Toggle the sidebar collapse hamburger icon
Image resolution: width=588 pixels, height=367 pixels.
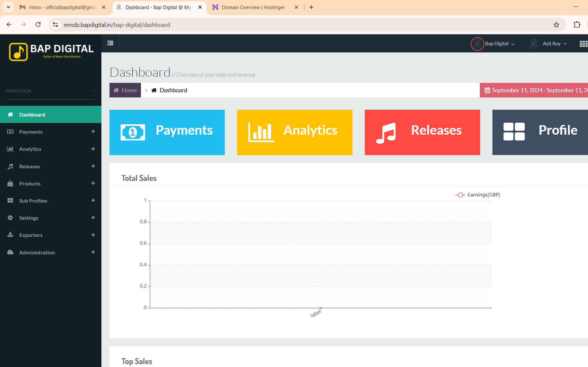pos(110,43)
